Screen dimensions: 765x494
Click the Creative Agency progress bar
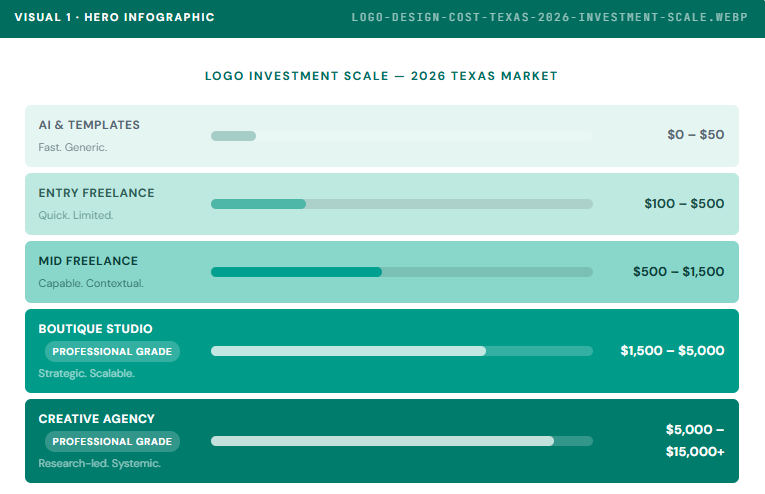[401, 441]
